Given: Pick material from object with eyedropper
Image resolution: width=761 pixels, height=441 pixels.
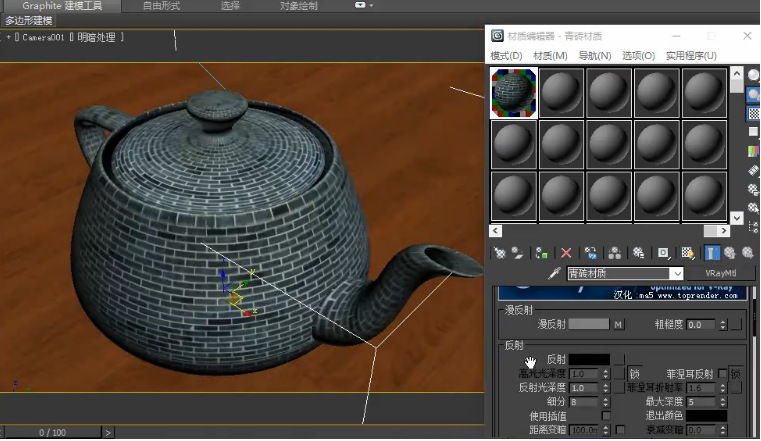Looking at the screenshot, I should pyautogui.click(x=554, y=273).
